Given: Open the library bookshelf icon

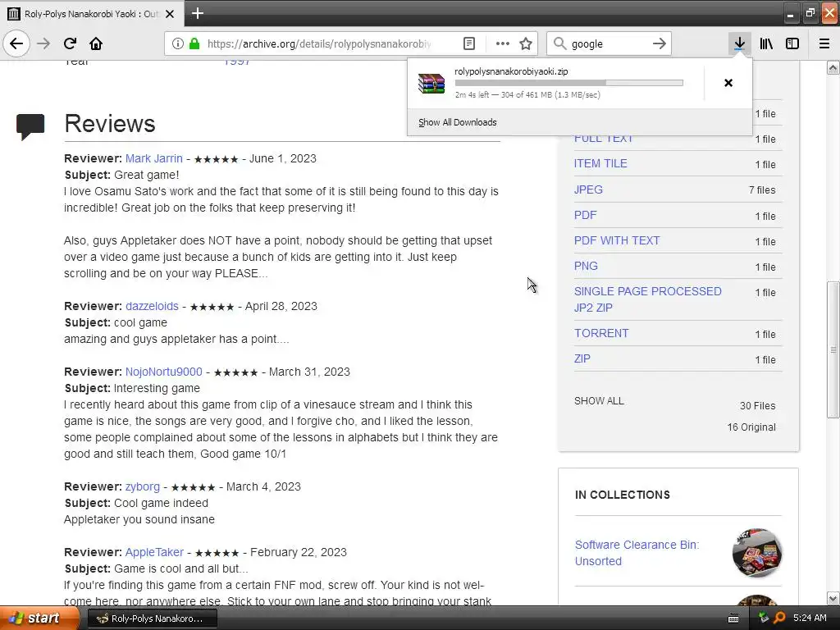Looking at the screenshot, I should [x=766, y=43].
